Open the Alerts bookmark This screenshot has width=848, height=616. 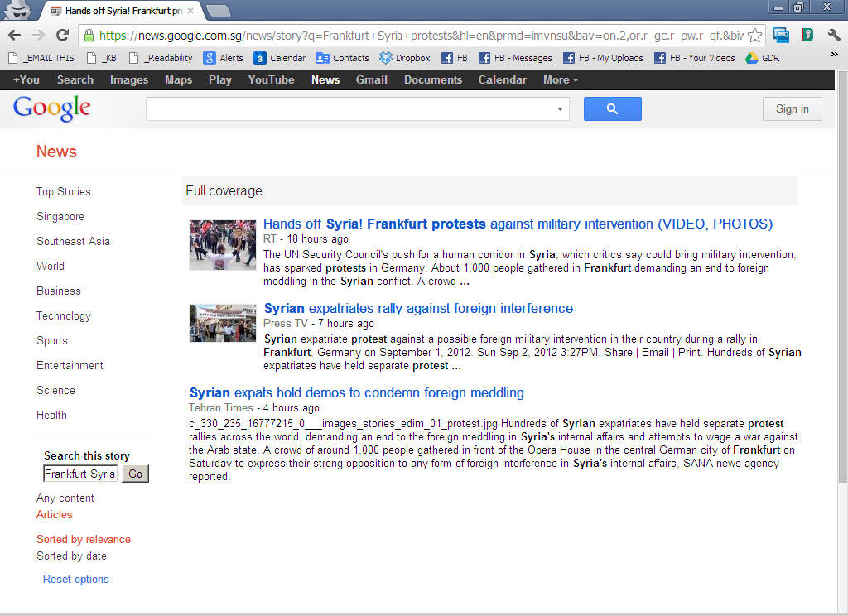[x=223, y=58]
